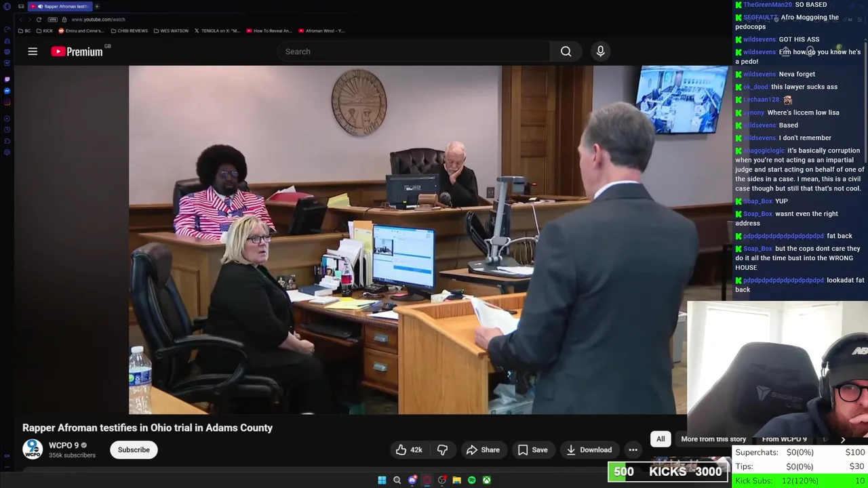868x488 pixels.
Task: Open Windows Start menu
Action: pyautogui.click(x=382, y=480)
